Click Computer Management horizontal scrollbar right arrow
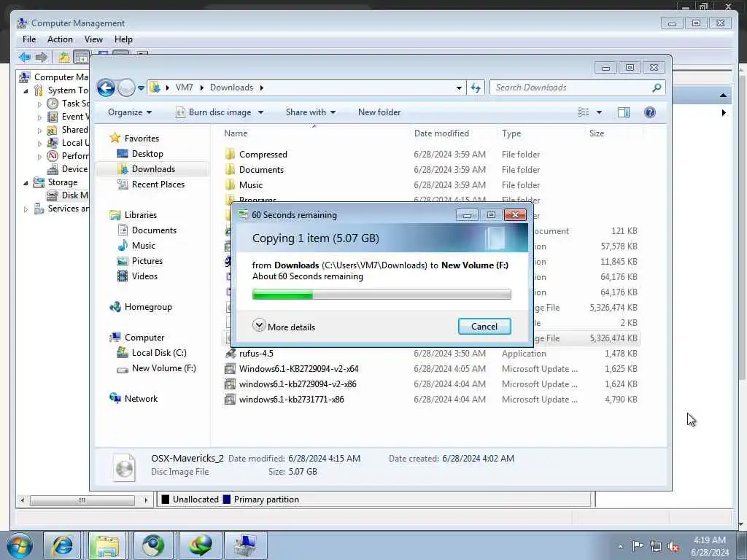 [x=146, y=500]
